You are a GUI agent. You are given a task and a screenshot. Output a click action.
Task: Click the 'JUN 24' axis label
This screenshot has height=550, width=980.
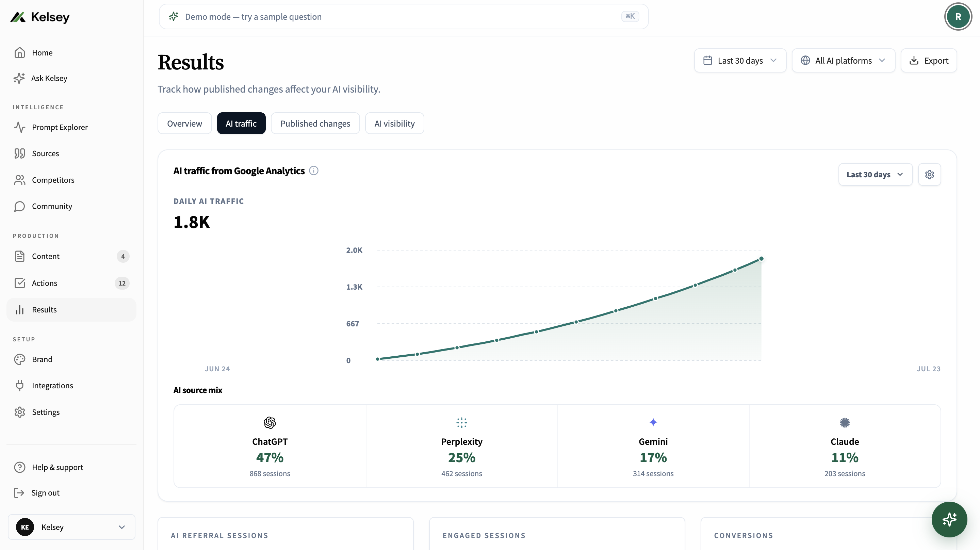tap(217, 369)
